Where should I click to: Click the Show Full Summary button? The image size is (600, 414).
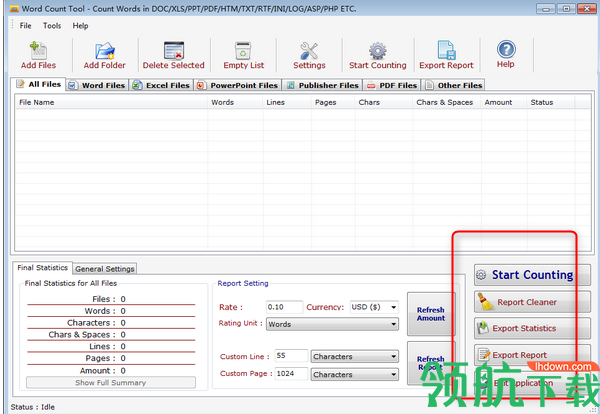click(x=111, y=383)
